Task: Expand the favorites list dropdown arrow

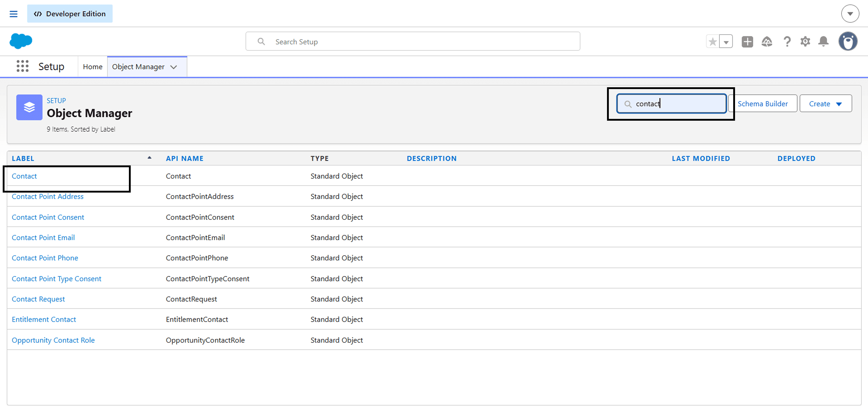Action: [x=726, y=42]
